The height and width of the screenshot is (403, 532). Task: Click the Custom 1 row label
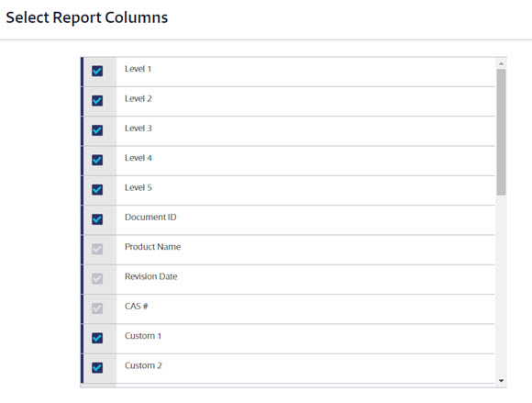143,336
